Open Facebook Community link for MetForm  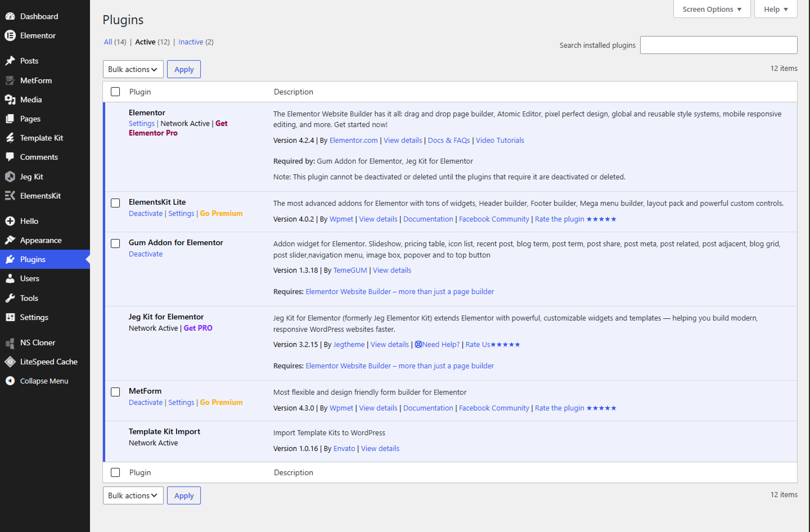point(494,408)
